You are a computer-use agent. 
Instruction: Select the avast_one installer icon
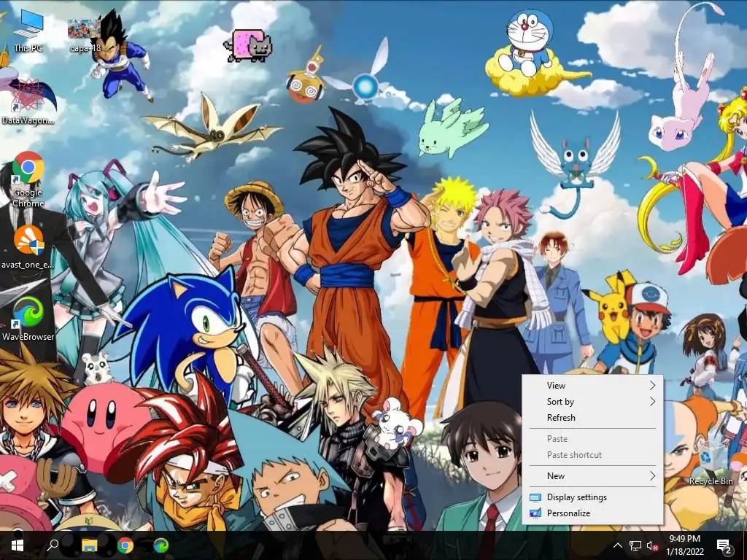point(28,246)
